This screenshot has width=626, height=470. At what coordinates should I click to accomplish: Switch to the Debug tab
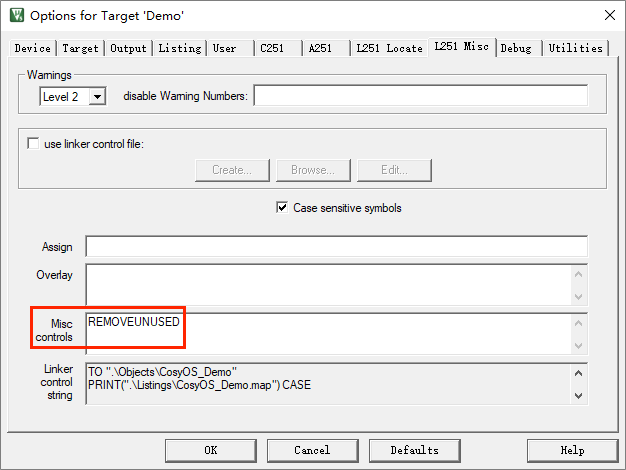(x=516, y=48)
